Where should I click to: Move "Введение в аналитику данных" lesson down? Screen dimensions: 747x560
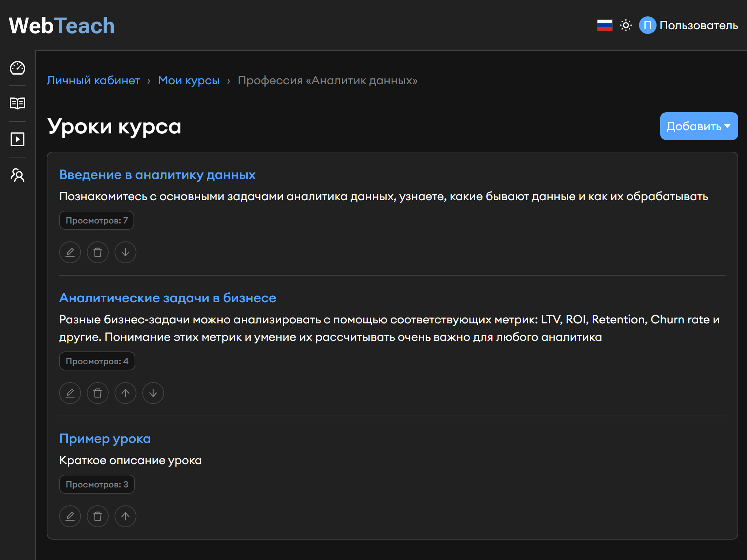(x=125, y=252)
